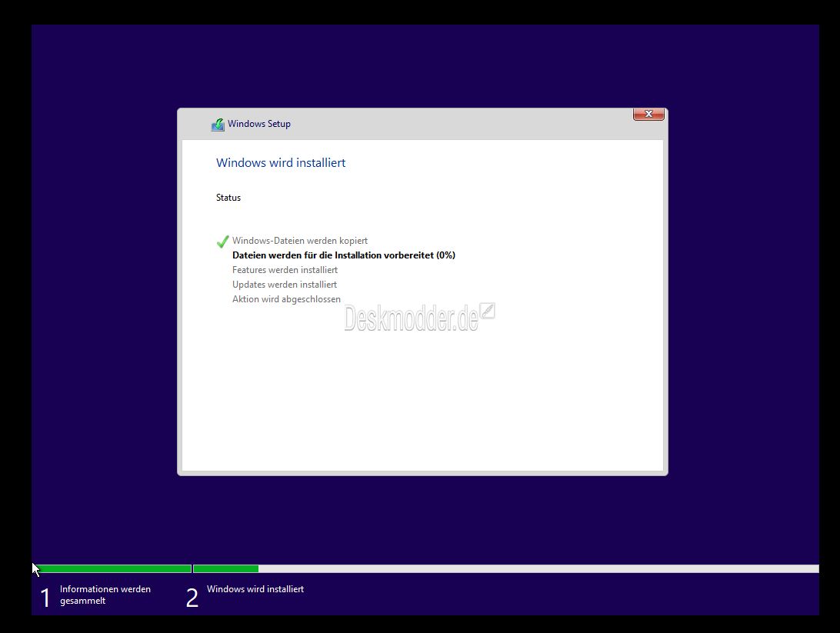Viewport: 840px width, 633px height.
Task: Click 'Informationen werden gesammelt' stage label
Action: pos(105,595)
